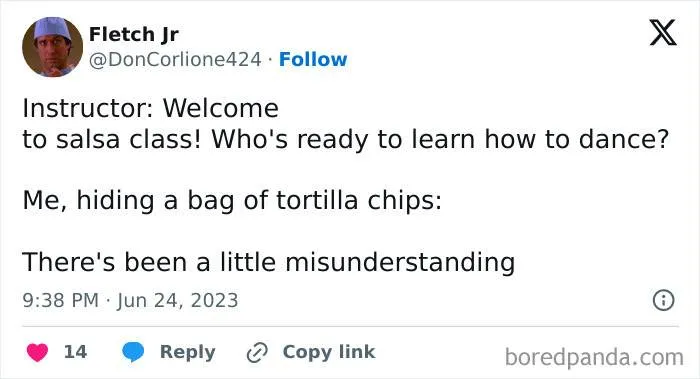Click the Jun 24, 2023 date
This screenshot has height=379, width=700.
(177, 300)
